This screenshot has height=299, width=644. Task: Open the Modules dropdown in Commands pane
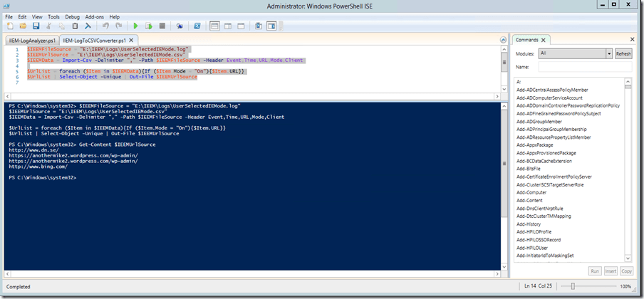[608, 53]
